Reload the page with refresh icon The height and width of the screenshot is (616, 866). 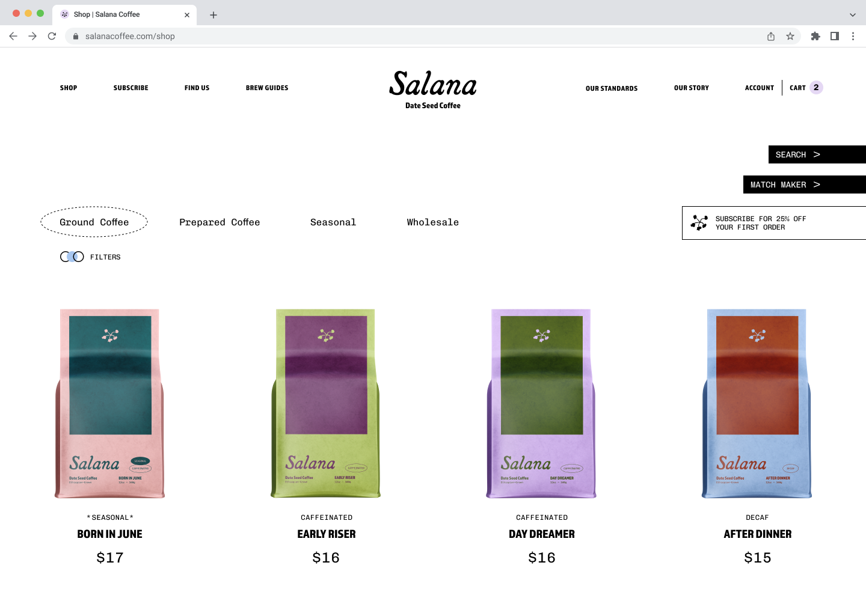[52, 36]
